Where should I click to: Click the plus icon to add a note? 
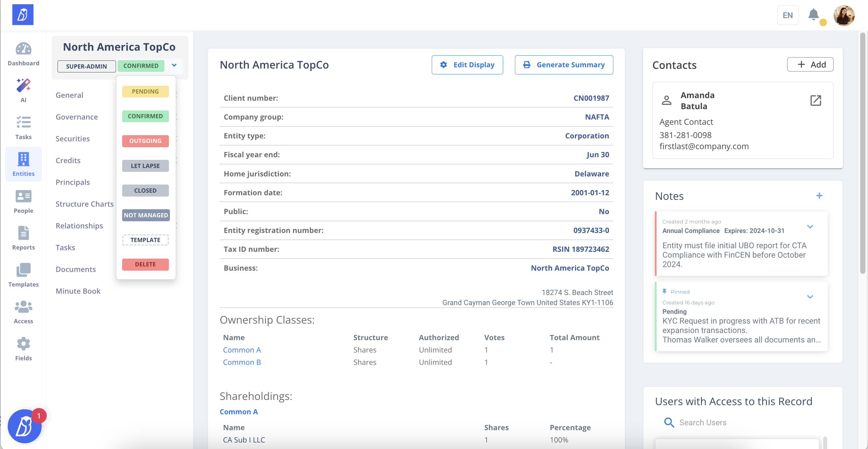pyautogui.click(x=819, y=196)
